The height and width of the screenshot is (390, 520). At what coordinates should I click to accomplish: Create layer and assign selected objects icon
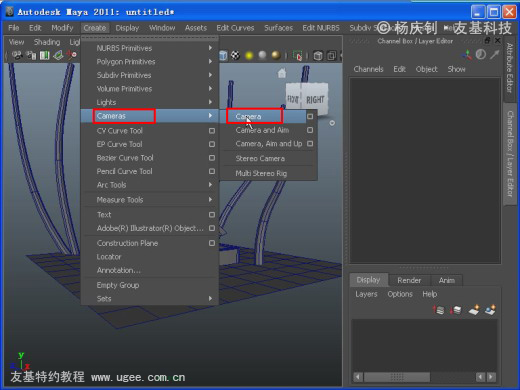pyautogui.click(x=490, y=310)
